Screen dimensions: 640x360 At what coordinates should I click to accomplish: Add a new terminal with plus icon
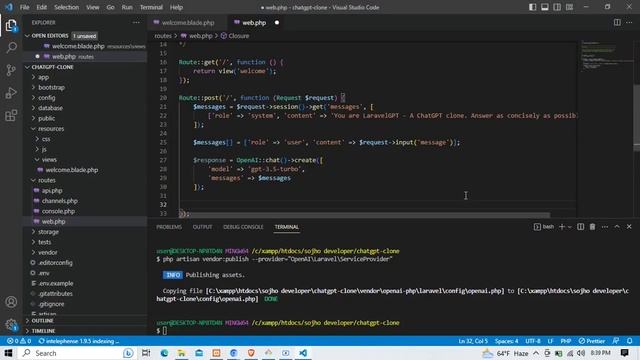(x=562, y=227)
